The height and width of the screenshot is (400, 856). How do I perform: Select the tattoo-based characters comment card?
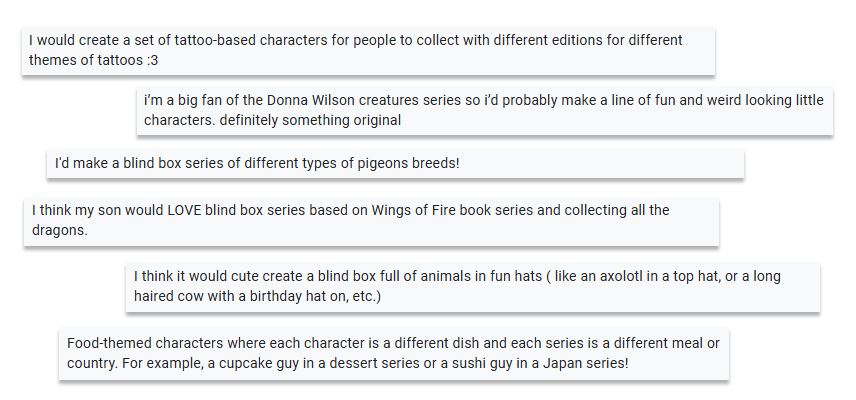(x=368, y=50)
